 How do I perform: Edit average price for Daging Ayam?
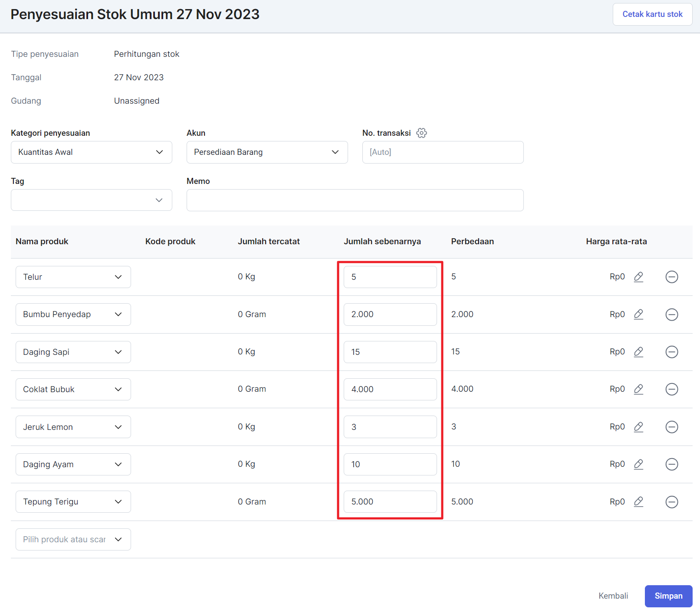(638, 464)
